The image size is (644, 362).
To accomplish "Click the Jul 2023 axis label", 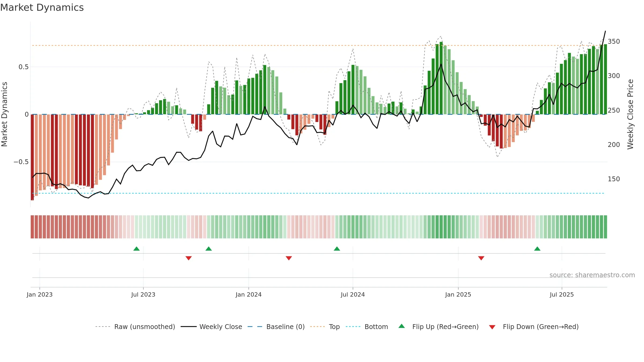I will 143,294.
